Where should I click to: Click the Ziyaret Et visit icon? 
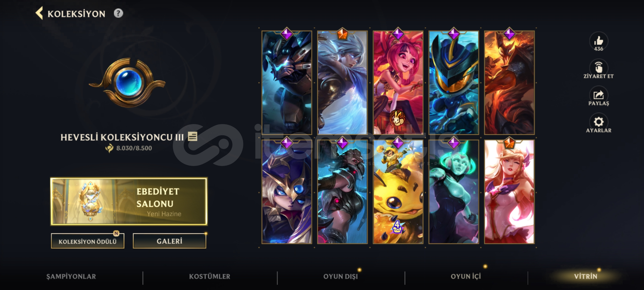click(598, 67)
